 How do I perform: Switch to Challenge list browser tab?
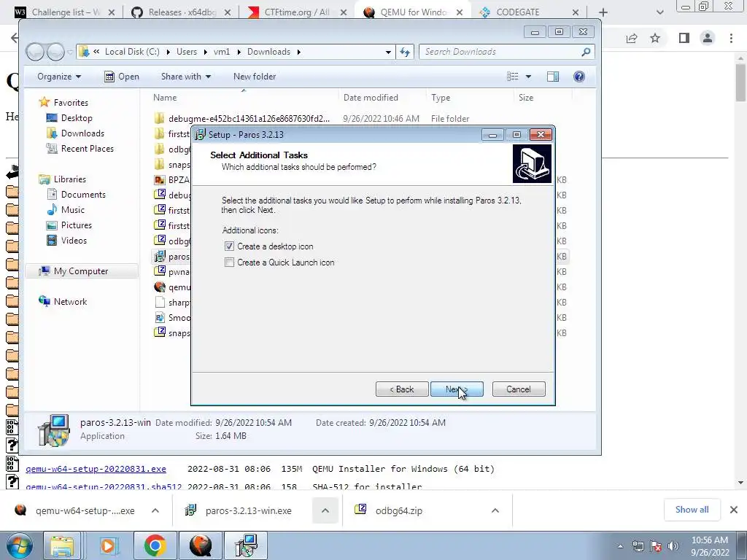pyautogui.click(x=64, y=12)
